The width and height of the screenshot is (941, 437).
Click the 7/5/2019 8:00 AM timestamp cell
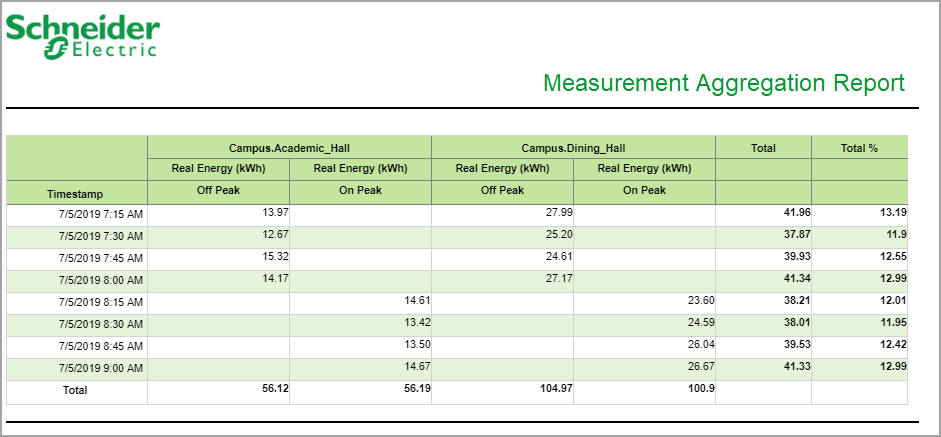[x=101, y=281]
